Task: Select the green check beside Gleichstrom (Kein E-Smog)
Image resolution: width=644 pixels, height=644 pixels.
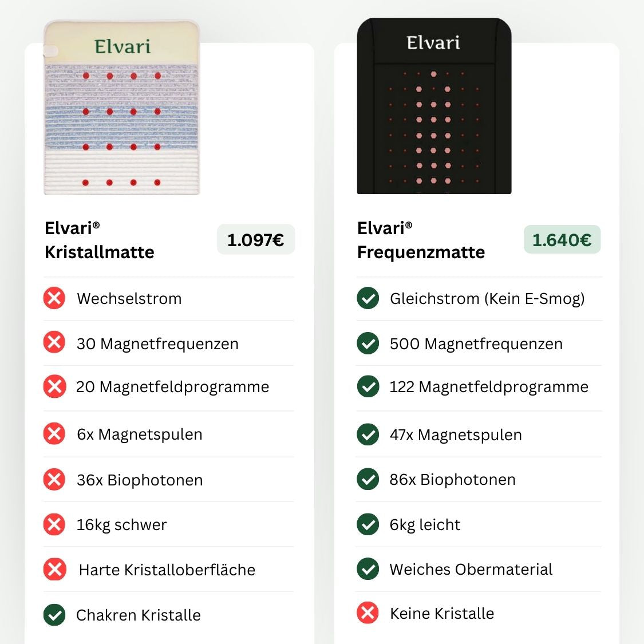Action: tap(367, 298)
